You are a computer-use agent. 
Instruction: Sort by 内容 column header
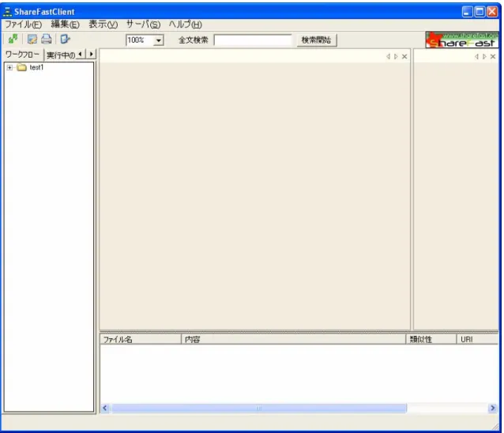tap(293, 339)
